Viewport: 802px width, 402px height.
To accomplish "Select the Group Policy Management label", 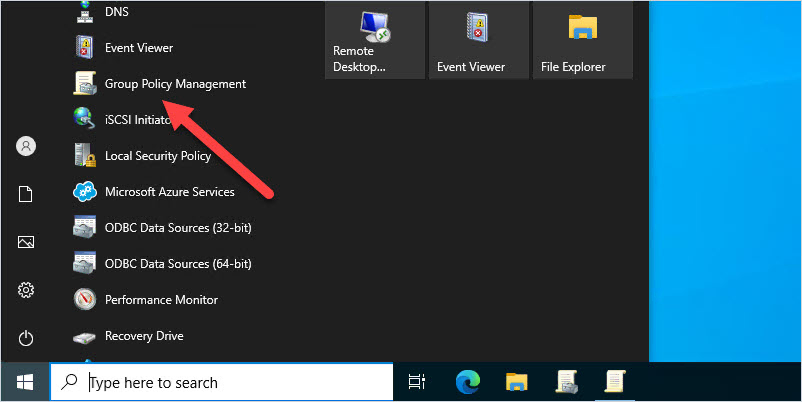I will 175,84.
